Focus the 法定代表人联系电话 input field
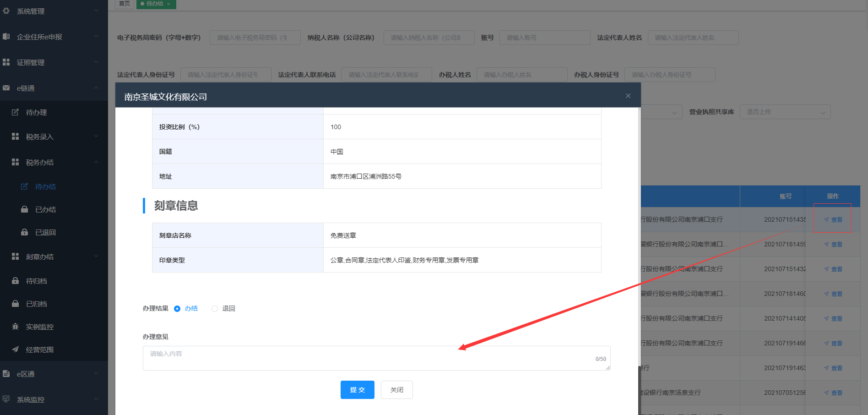This screenshot has height=415, width=868. [x=387, y=75]
